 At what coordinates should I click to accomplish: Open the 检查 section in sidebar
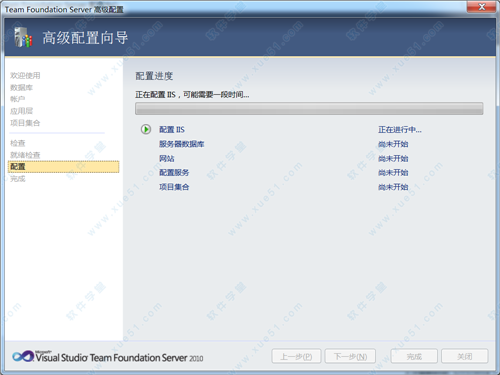pos(18,143)
